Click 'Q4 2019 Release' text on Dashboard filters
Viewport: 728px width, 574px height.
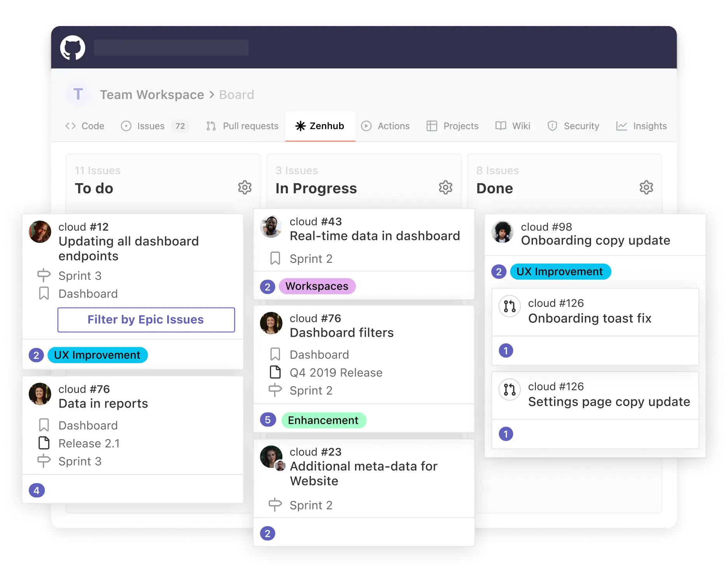pos(336,373)
